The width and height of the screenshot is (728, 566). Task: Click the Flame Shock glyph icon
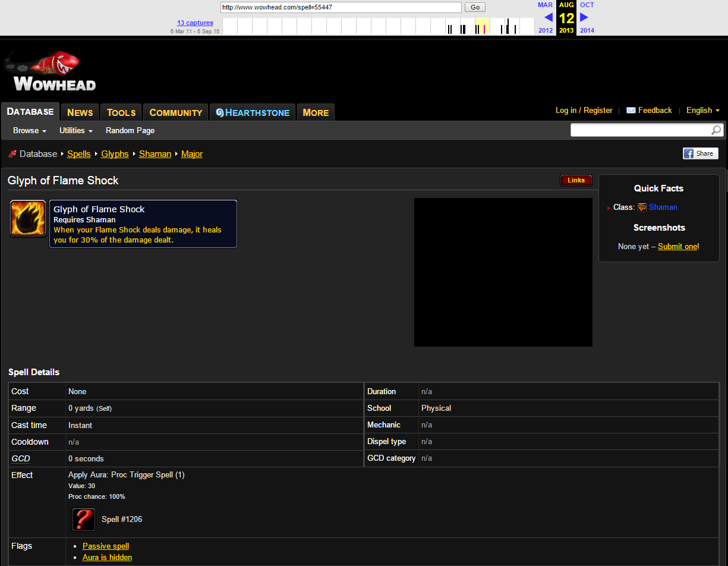coord(28,218)
